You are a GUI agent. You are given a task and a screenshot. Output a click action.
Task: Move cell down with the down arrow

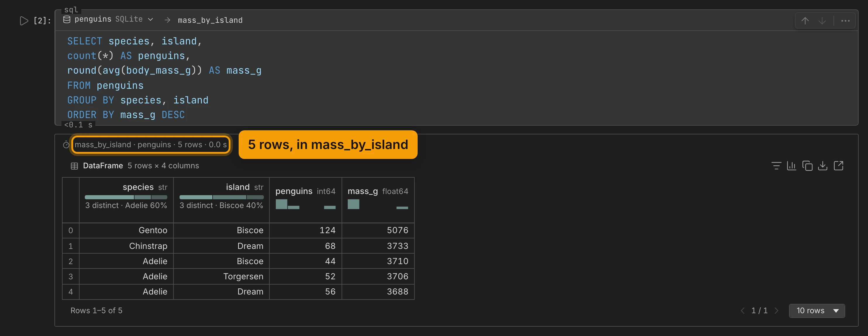(822, 21)
